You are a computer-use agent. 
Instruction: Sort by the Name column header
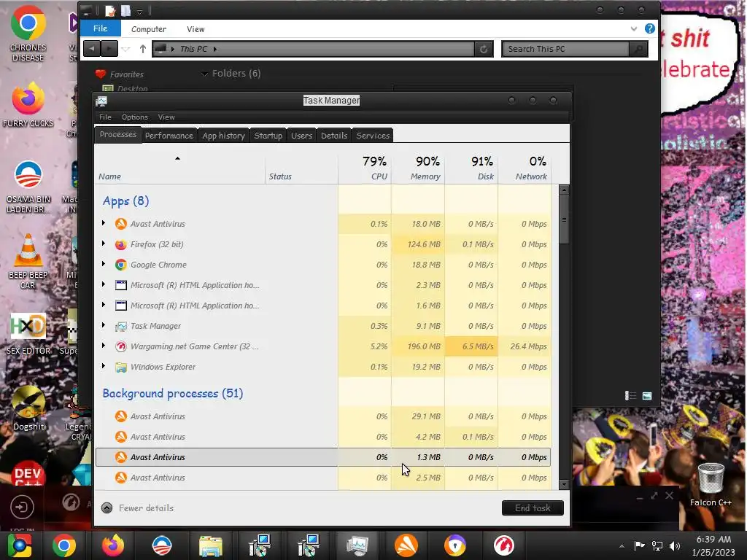[179, 168]
